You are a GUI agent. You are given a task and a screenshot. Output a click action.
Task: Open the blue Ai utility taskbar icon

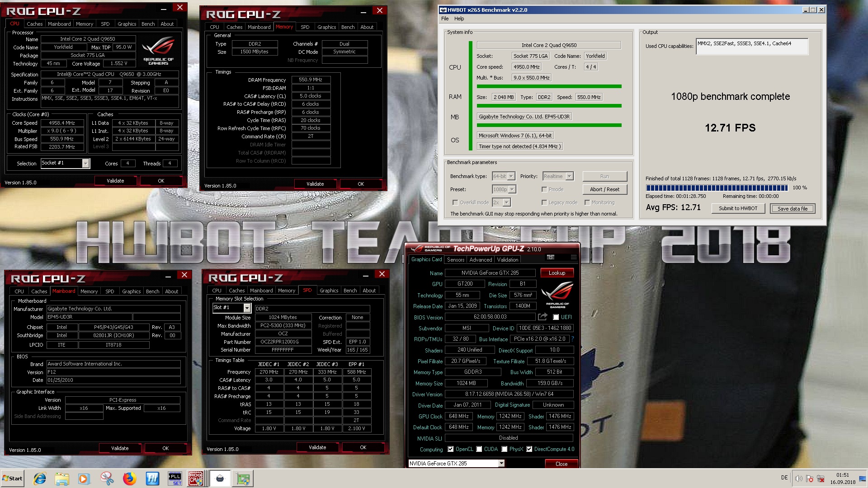[x=152, y=479]
